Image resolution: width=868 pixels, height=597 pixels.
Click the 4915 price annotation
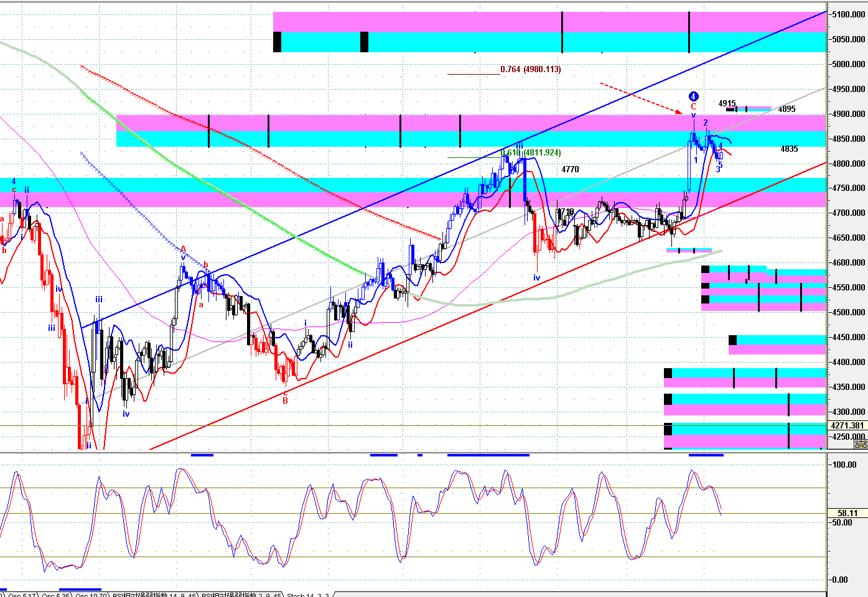point(727,104)
